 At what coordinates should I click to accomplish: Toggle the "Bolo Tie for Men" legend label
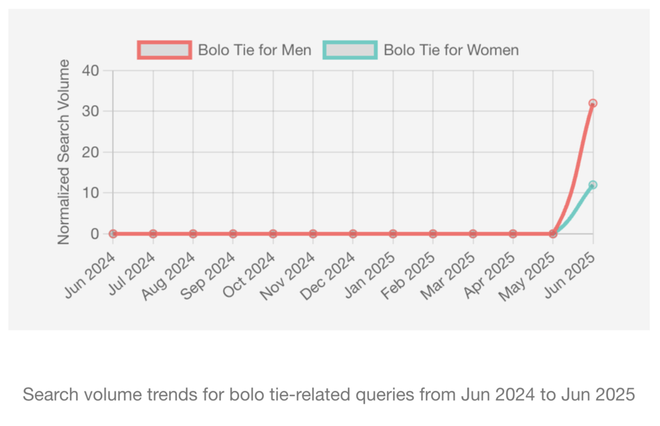click(254, 50)
